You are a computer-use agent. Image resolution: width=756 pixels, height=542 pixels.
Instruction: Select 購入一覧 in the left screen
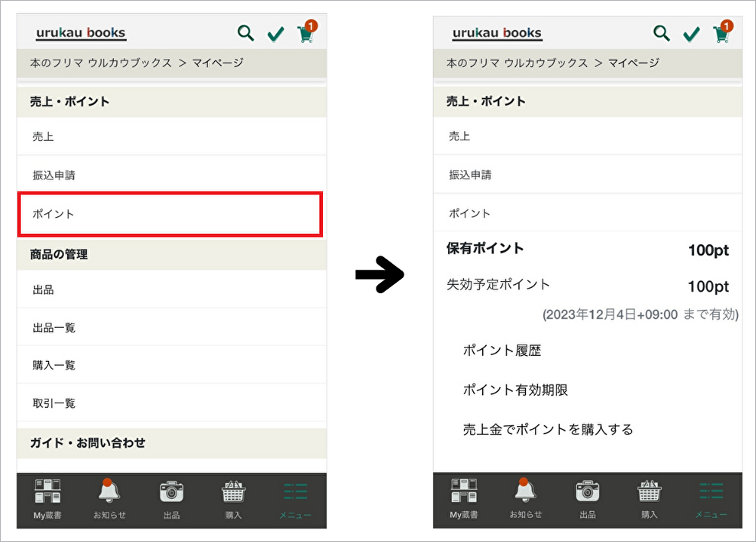tap(171, 366)
